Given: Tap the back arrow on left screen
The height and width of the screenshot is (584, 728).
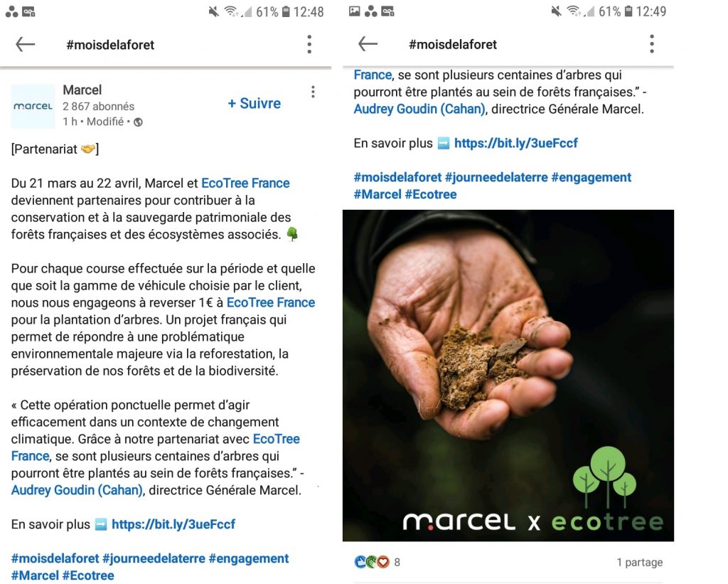Looking at the screenshot, I should click(x=25, y=45).
